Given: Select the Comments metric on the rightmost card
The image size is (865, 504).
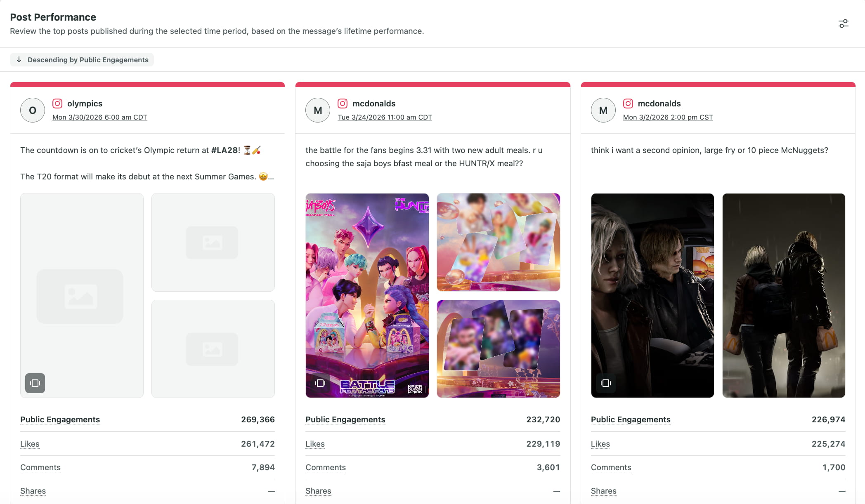Looking at the screenshot, I should coord(611,467).
